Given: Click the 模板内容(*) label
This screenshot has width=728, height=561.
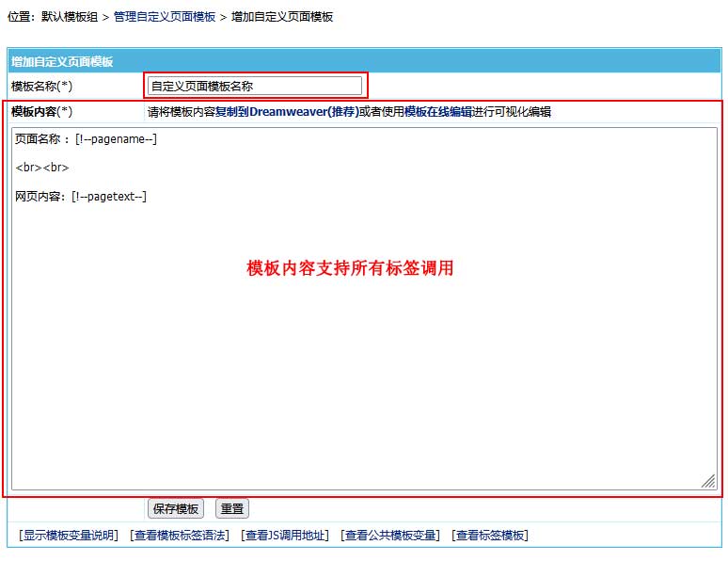Looking at the screenshot, I should (x=42, y=112).
